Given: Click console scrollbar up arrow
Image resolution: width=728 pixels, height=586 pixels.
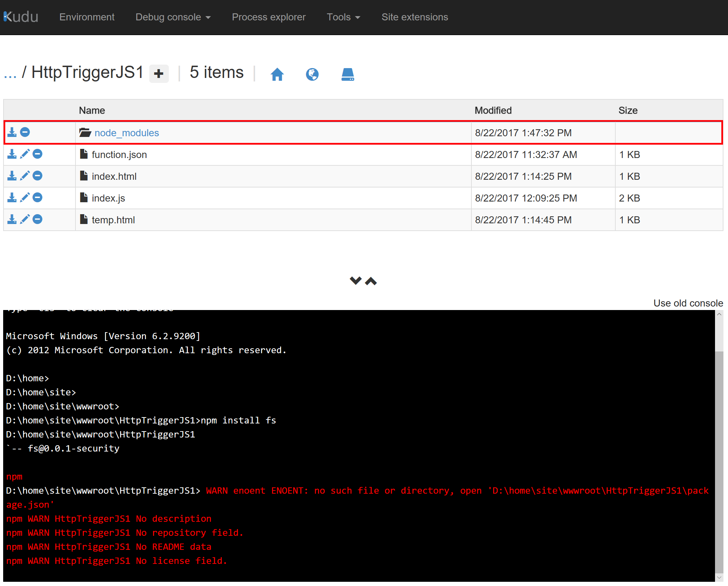Looking at the screenshot, I should pyautogui.click(x=719, y=314).
